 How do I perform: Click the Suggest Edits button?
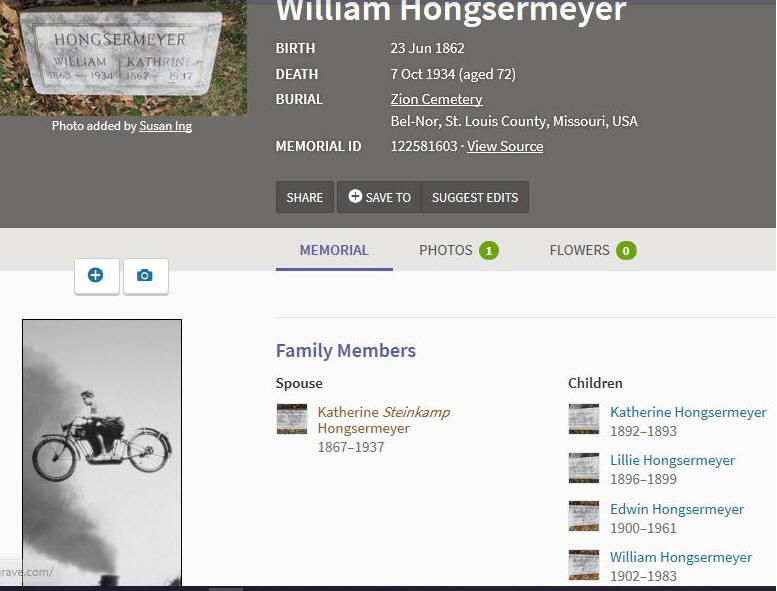tap(475, 197)
